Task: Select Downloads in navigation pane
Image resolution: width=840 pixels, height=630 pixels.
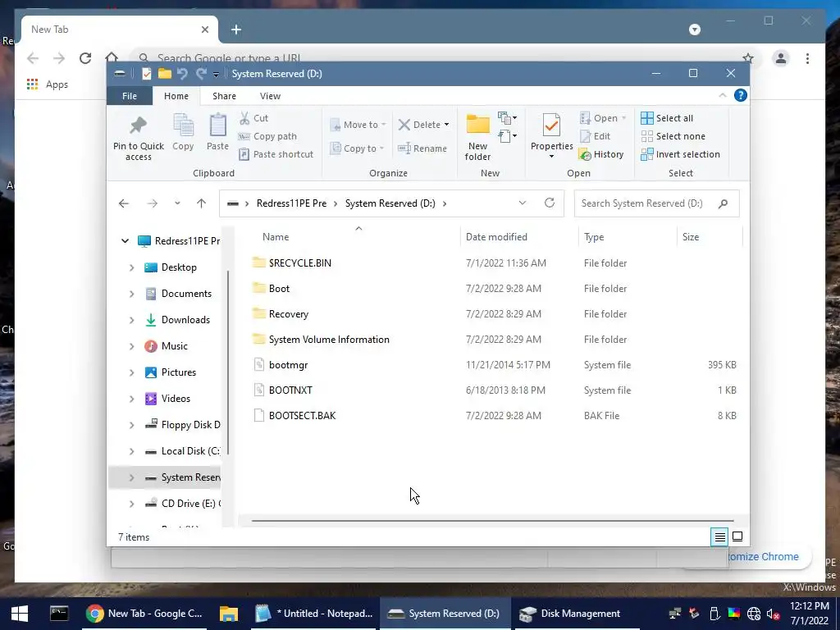Action: pos(185,320)
